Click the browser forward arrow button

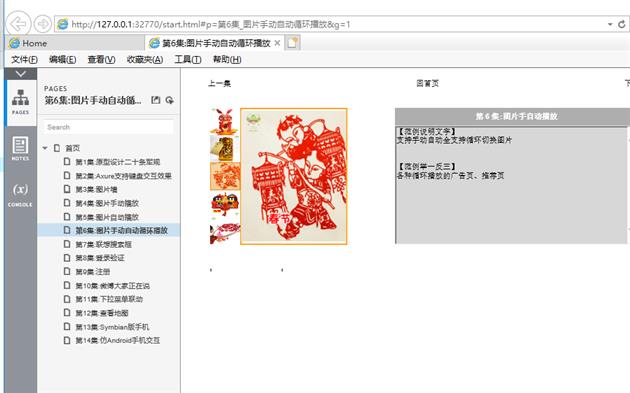pyautogui.click(x=43, y=24)
